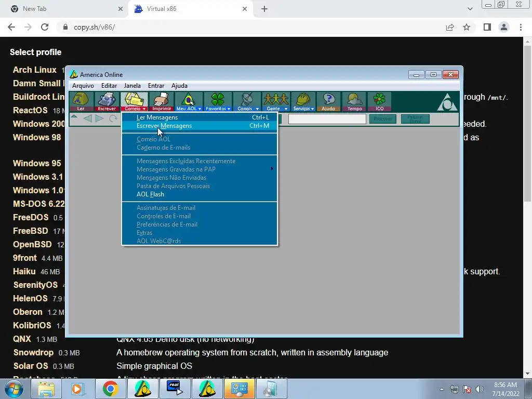Select the KolibriOS profile link
The height and width of the screenshot is (399, 532).
click(x=32, y=325)
